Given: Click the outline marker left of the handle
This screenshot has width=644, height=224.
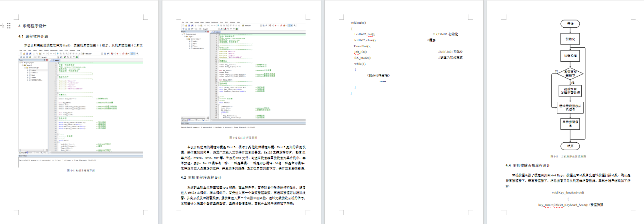Looking at the screenshot, I should click(2, 26).
